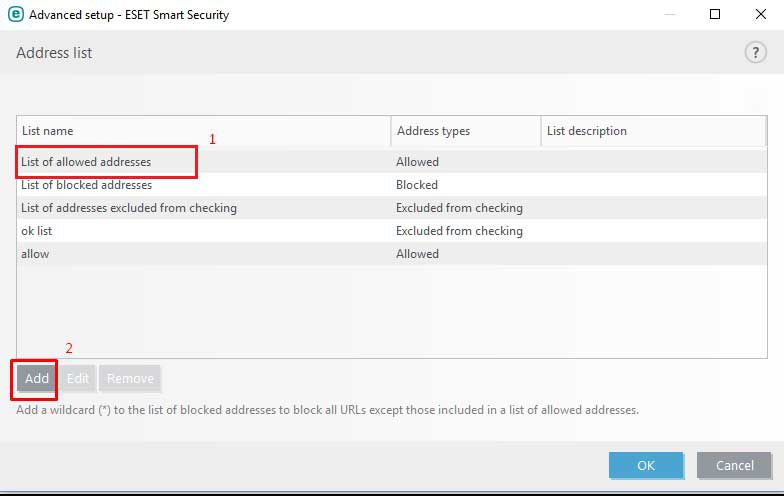Maximize the Advanced setup window
The height and width of the screenshot is (496, 784).
pos(715,14)
